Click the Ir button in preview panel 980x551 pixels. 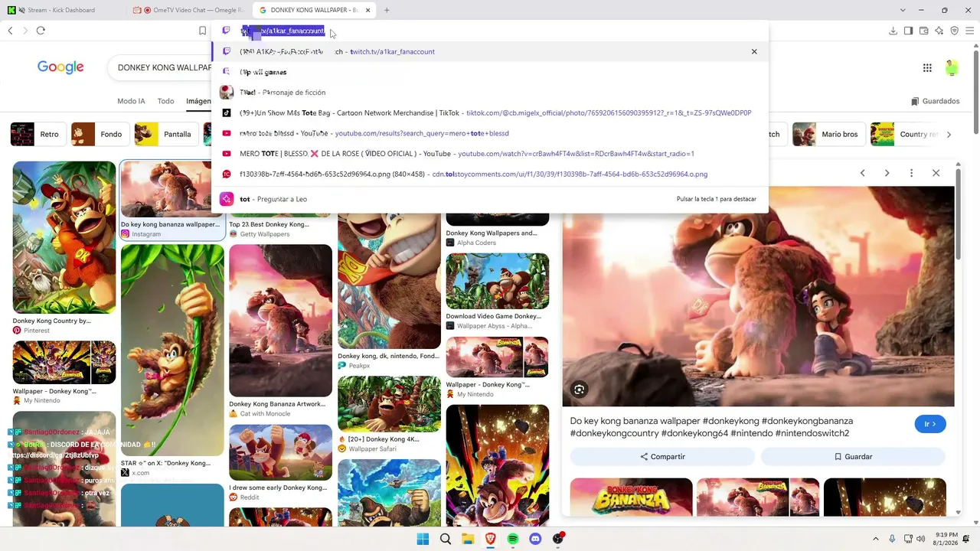pyautogui.click(x=930, y=424)
